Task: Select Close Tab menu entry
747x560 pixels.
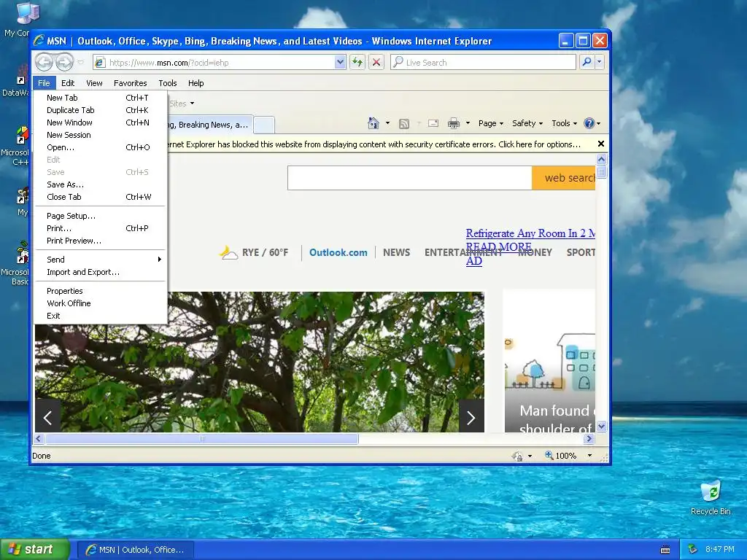Action: [x=101, y=197]
